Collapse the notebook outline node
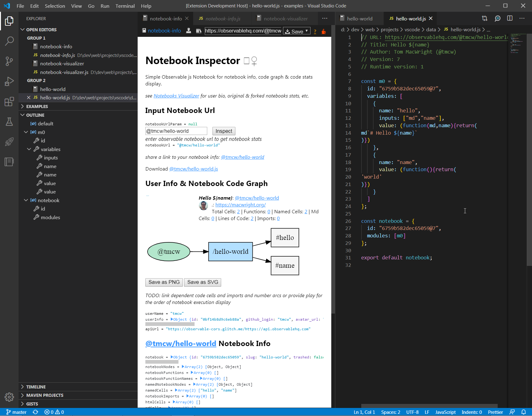Image resolution: width=532 pixels, height=416 pixels. (x=26, y=200)
